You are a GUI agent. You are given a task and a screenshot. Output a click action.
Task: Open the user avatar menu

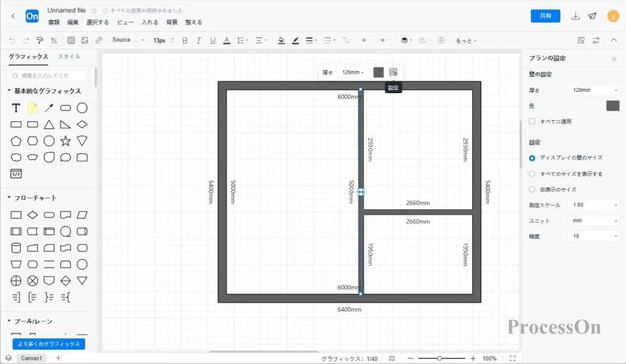pyautogui.click(x=613, y=16)
